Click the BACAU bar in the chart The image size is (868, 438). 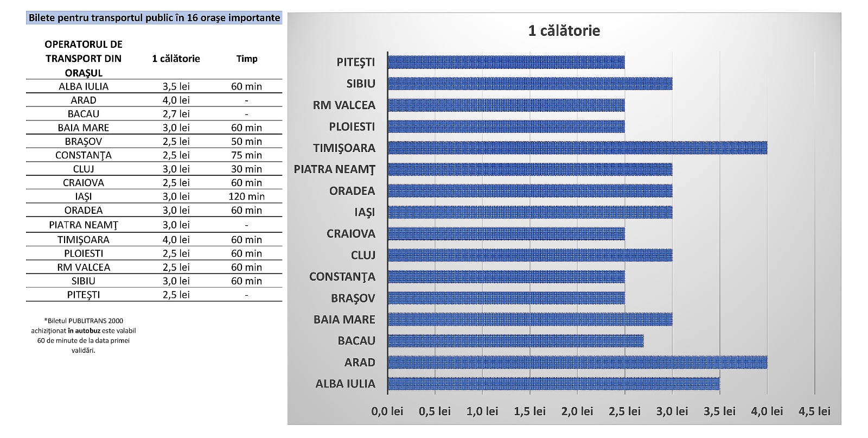515,341
